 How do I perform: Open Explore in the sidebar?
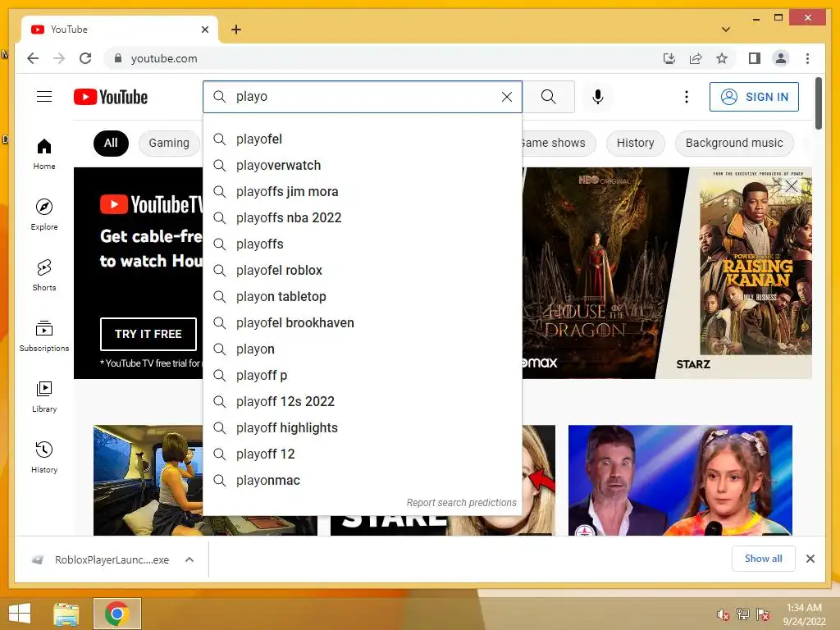click(x=44, y=214)
